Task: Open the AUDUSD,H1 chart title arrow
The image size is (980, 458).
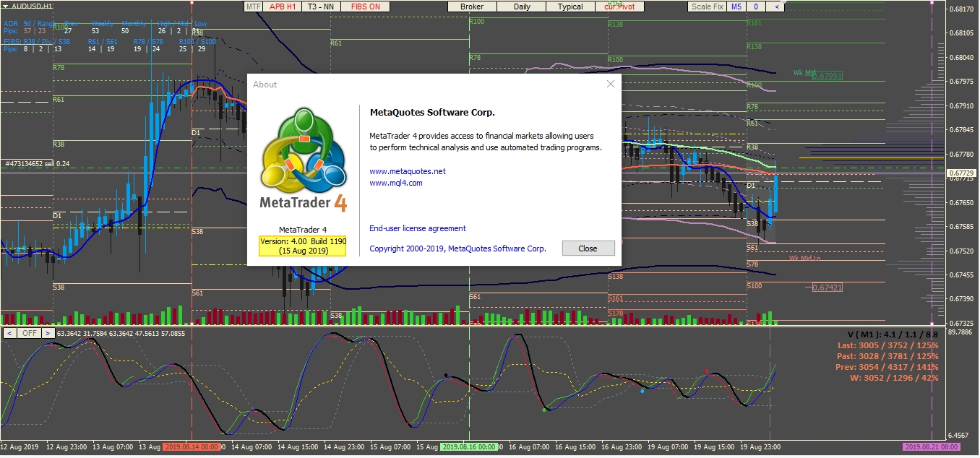Action: pos(4,6)
